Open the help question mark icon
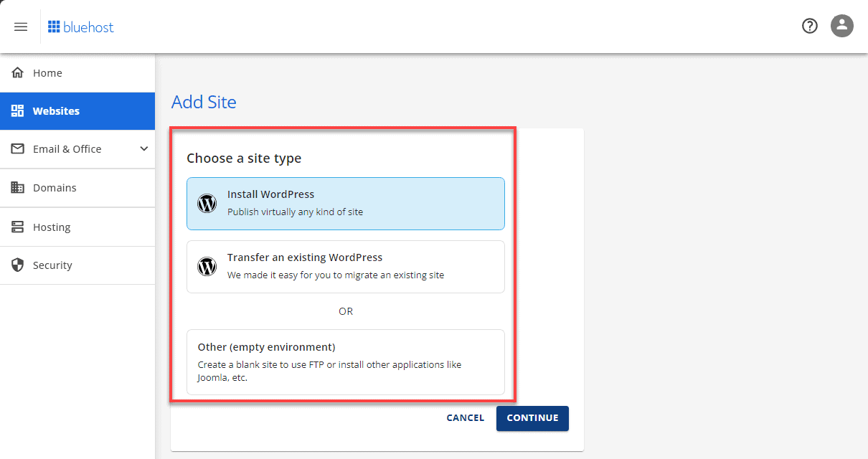The image size is (868, 459). point(810,26)
